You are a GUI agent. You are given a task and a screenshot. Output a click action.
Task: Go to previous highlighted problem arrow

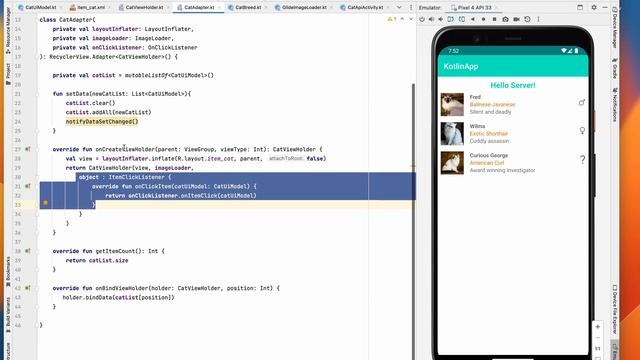pos(402,19)
